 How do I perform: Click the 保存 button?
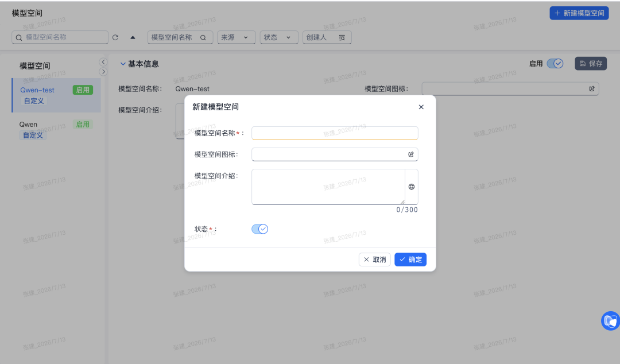click(x=591, y=63)
